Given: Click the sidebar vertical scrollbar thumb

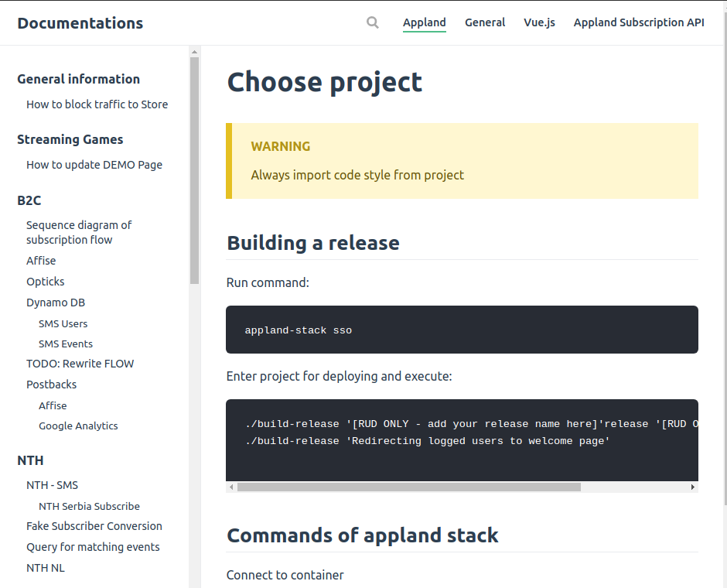Looking at the screenshot, I should coord(194,171).
